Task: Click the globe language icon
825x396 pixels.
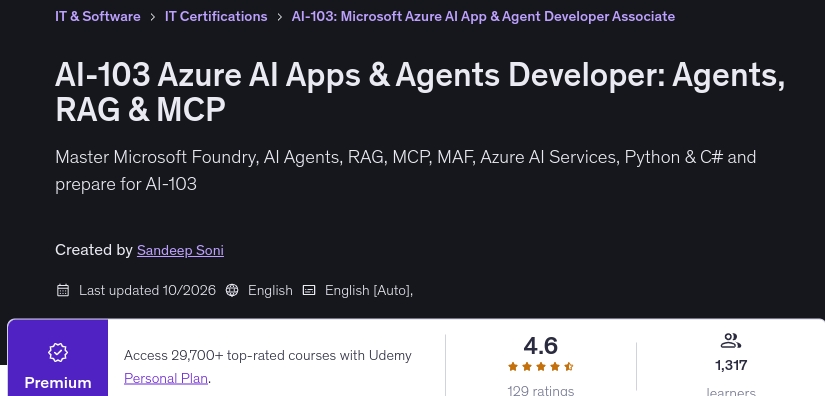Action: click(232, 290)
